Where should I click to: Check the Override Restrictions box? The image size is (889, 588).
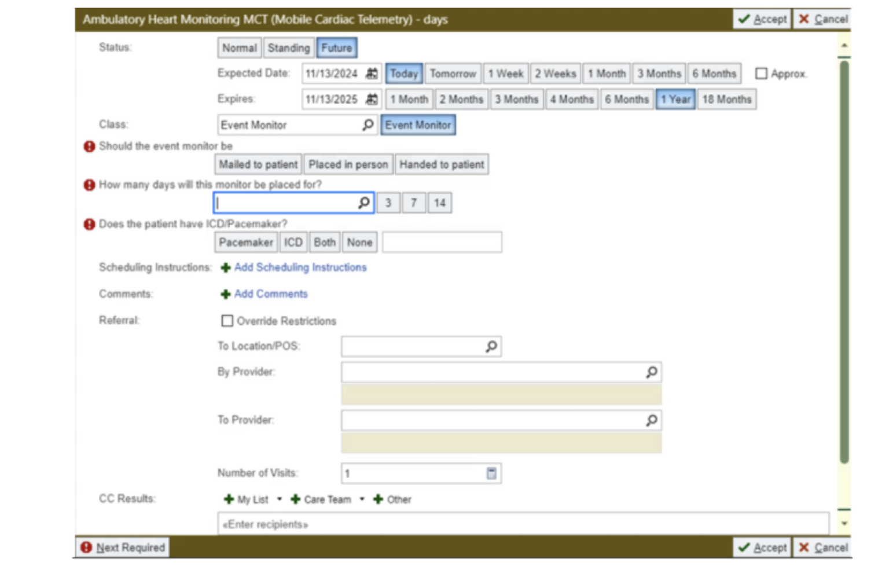[x=227, y=321]
